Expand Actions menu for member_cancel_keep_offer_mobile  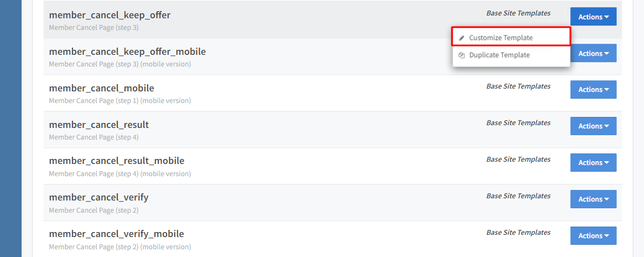point(593,54)
